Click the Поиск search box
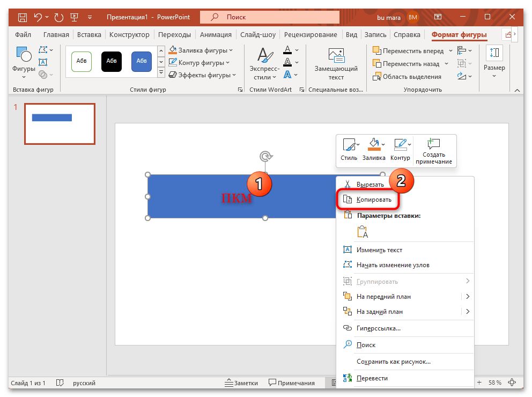532x397 pixels. tap(270, 17)
